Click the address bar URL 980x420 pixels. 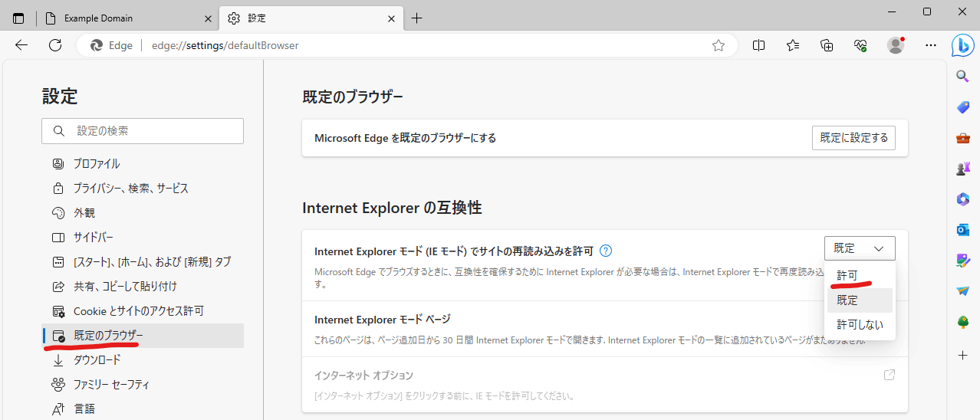(x=225, y=45)
